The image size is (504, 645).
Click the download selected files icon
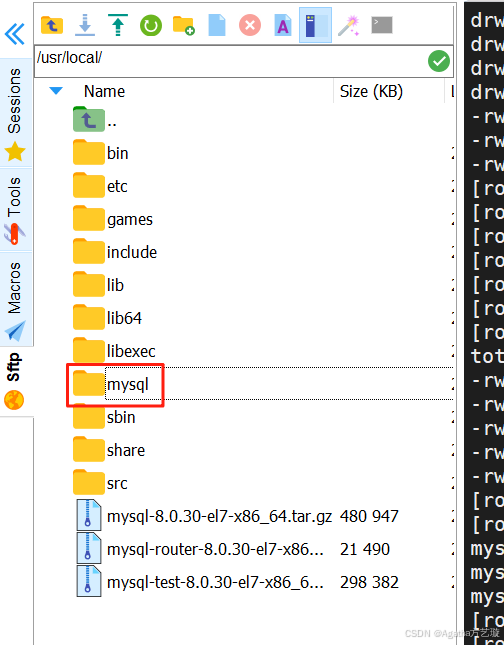coord(85,25)
